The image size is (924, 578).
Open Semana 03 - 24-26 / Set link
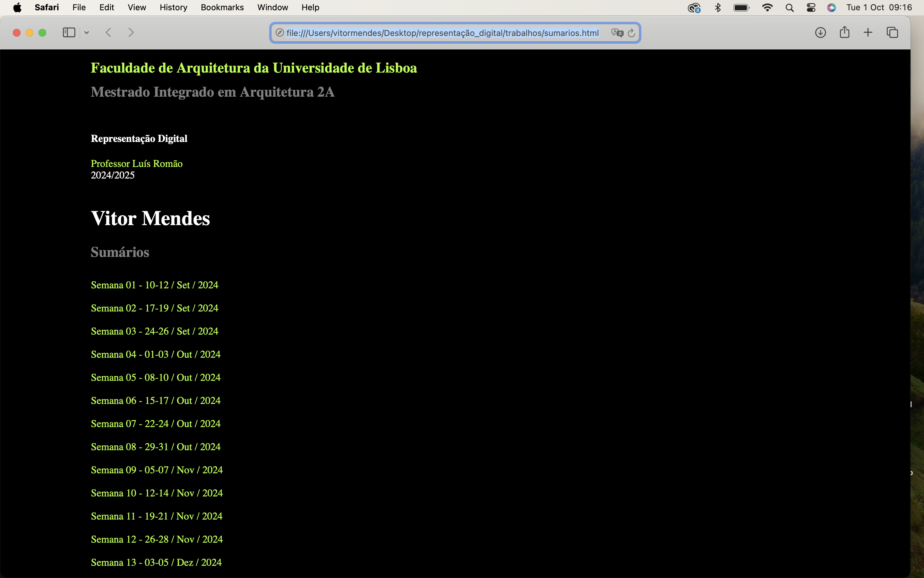tap(155, 331)
